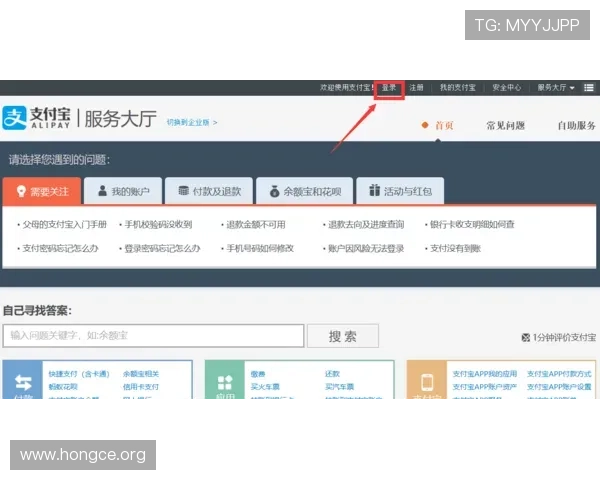Screen dimensions: 600x480
Task: Open the list menu icon in top bar
Action: [x=589, y=88]
